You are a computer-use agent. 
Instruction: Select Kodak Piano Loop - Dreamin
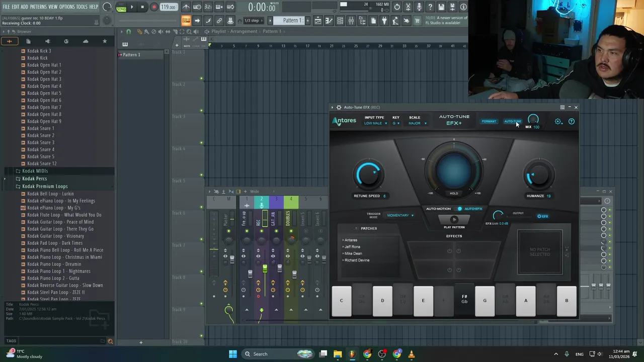click(x=54, y=264)
